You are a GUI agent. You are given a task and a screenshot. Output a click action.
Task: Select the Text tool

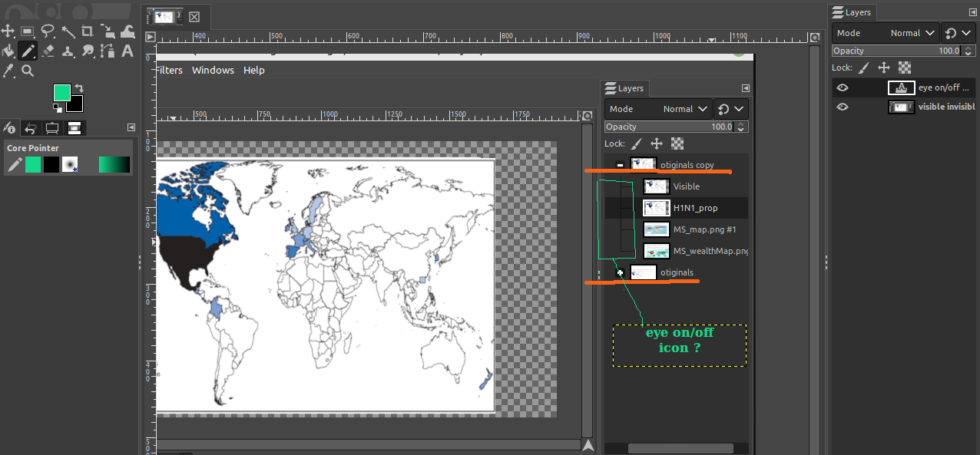click(127, 51)
